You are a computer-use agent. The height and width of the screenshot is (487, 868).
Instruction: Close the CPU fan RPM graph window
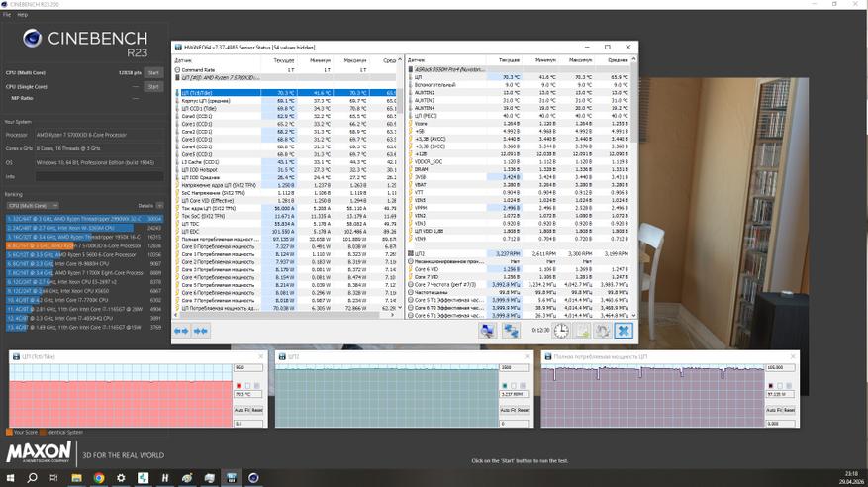tap(527, 357)
